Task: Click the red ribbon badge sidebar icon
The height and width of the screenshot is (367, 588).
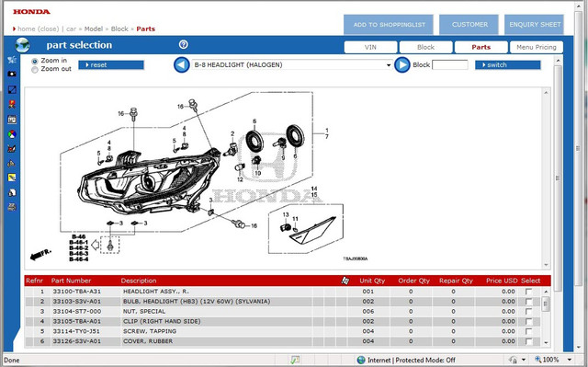Action: point(12,104)
